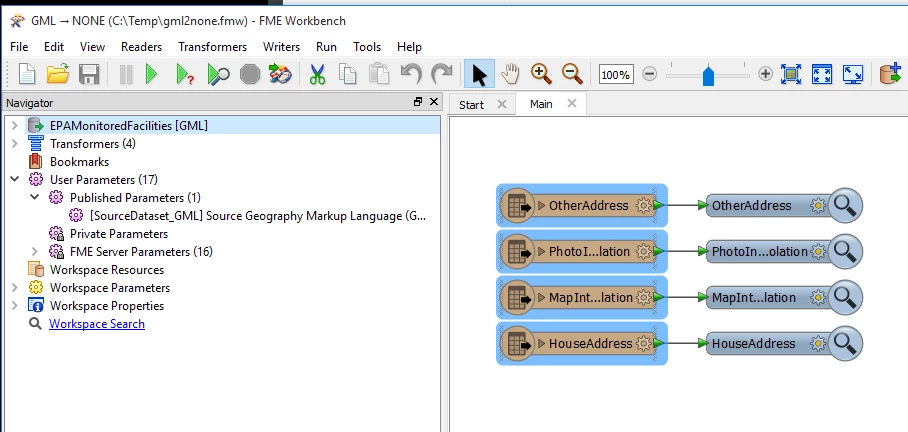This screenshot has height=432, width=908.
Task: Expand attributes arrow on OtherAddress feature type
Action: (x=542, y=206)
